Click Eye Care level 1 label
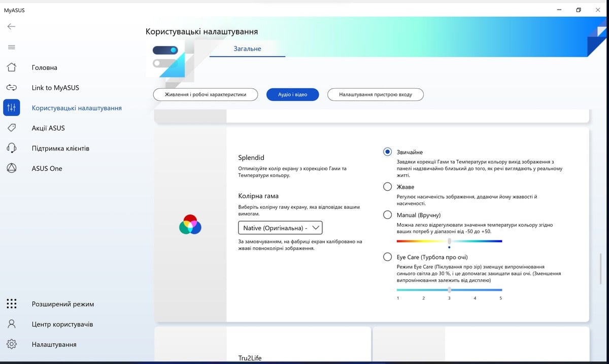 (x=398, y=298)
